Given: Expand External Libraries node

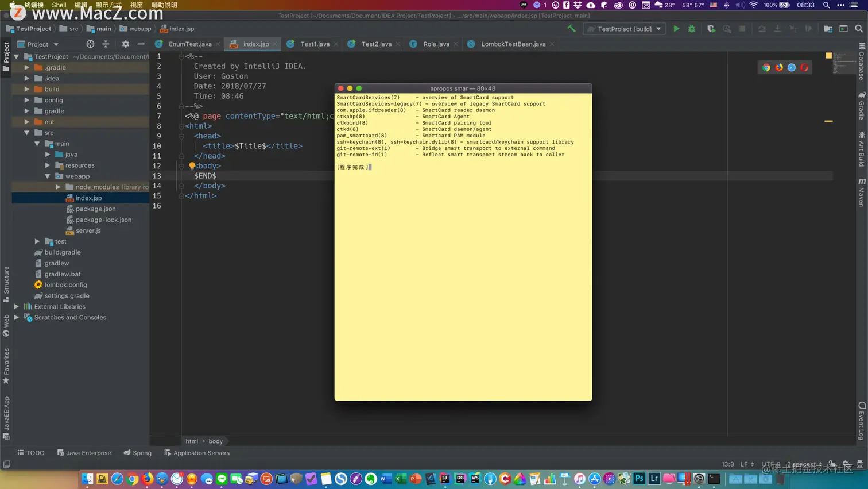Looking at the screenshot, I should click(17, 307).
